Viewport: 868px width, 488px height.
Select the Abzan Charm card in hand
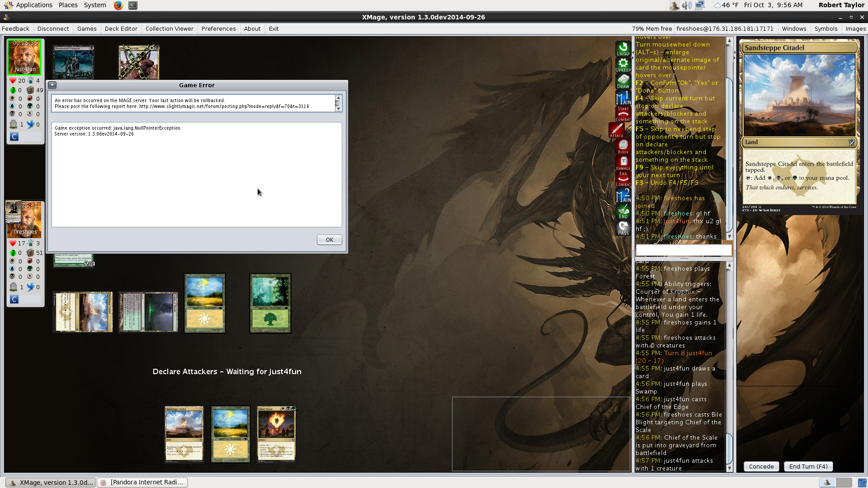(x=276, y=434)
